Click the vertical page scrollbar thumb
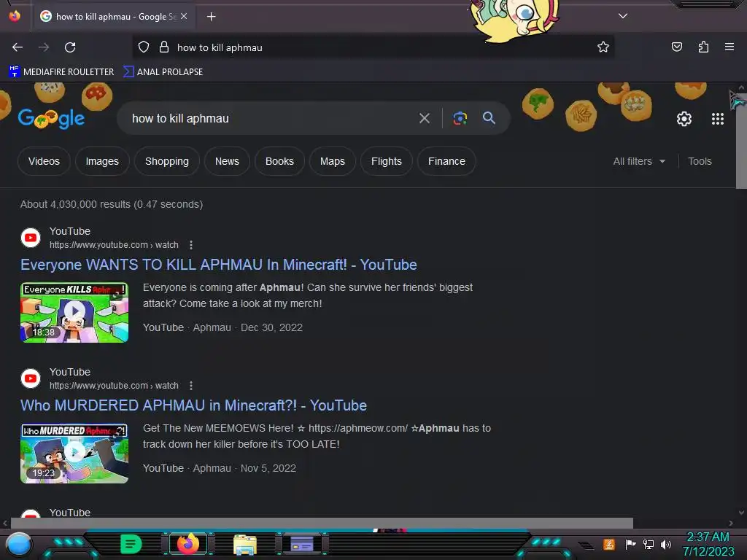The image size is (747, 560). click(x=741, y=141)
